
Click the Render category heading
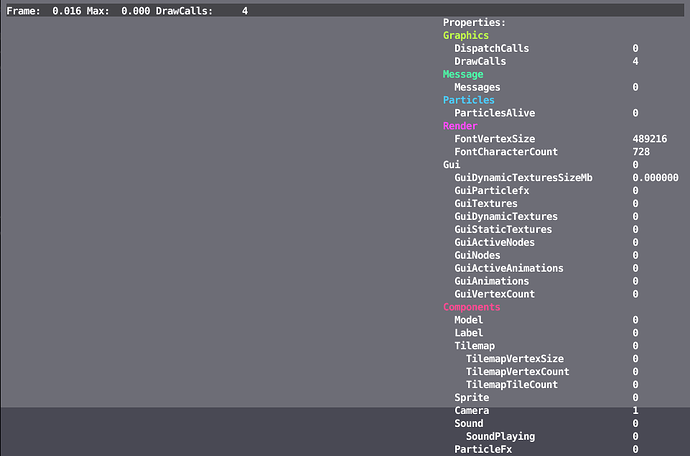(x=460, y=126)
